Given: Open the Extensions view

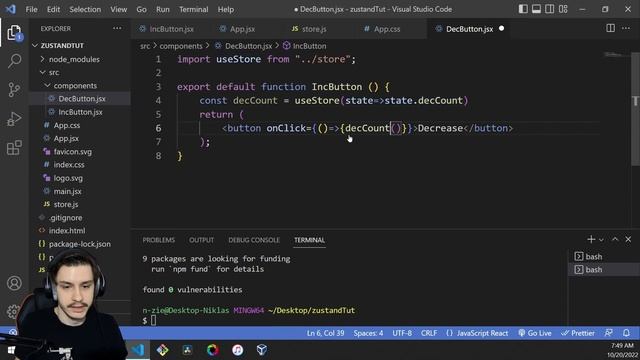Looking at the screenshot, I should (x=14, y=148).
